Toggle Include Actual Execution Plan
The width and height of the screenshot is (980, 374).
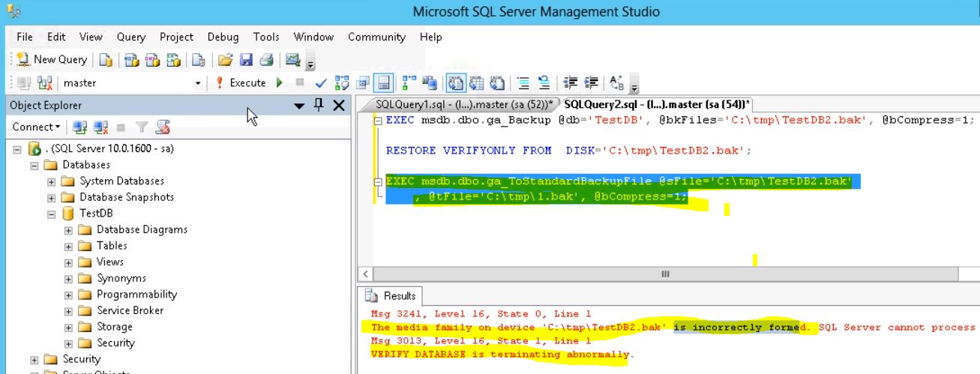tap(409, 83)
